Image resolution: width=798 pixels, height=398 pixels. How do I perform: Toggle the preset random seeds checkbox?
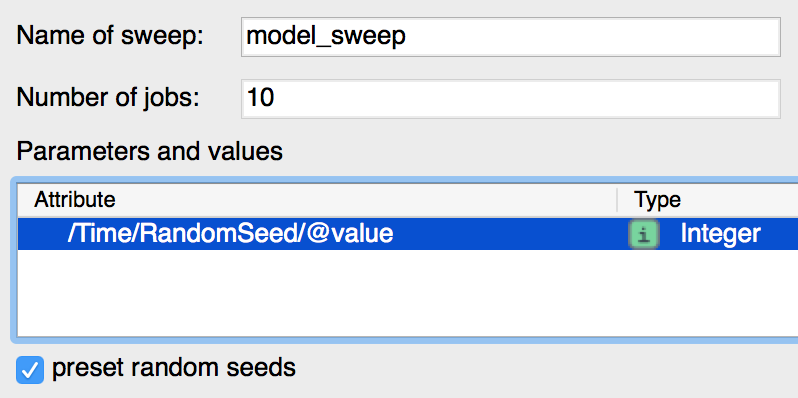(30, 369)
